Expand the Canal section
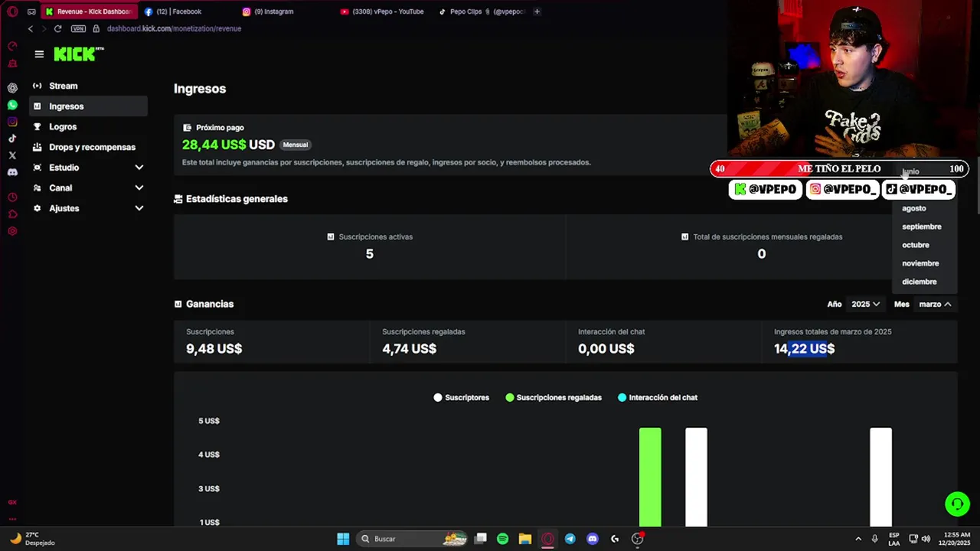980x551 pixels. tap(89, 187)
